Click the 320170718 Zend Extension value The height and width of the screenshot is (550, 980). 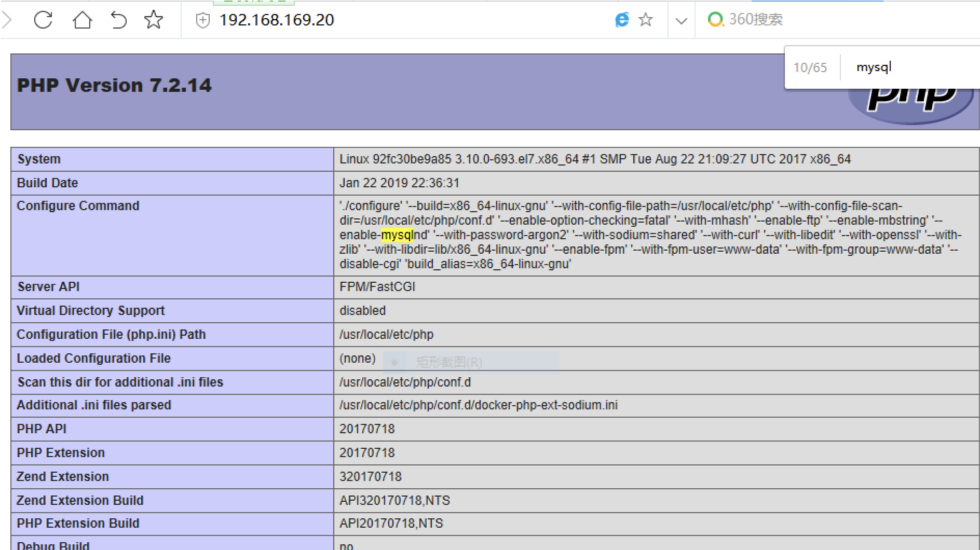pos(371,477)
